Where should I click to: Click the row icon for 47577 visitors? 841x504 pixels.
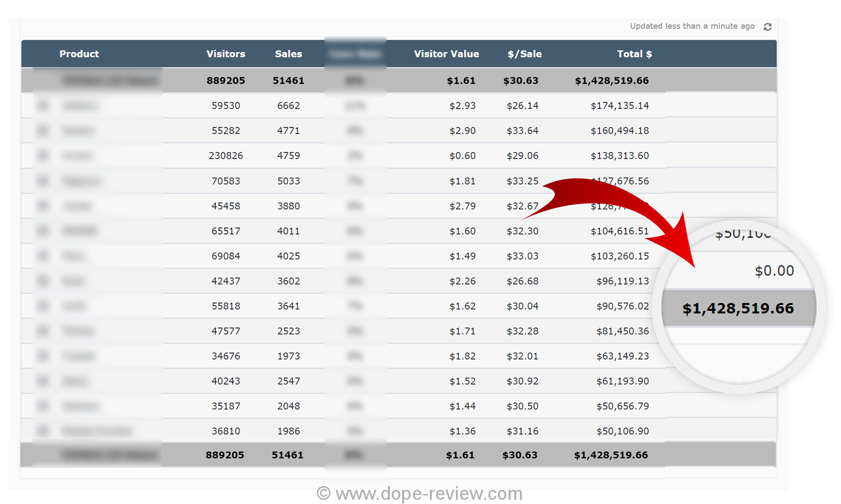click(x=43, y=331)
